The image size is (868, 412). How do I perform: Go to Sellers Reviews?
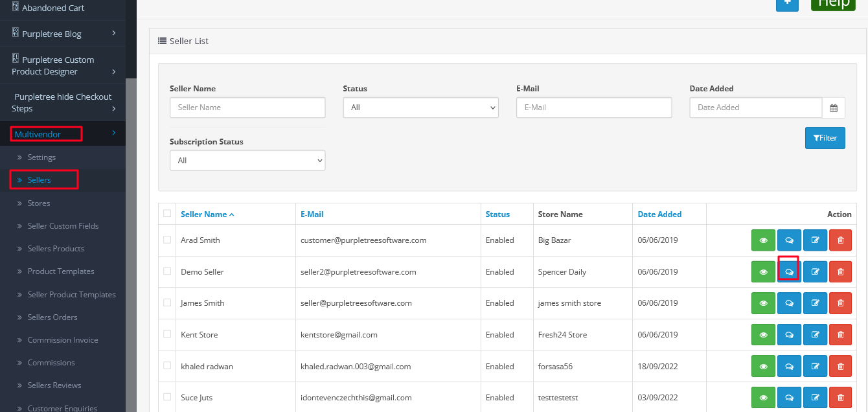click(x=54, y=385)
